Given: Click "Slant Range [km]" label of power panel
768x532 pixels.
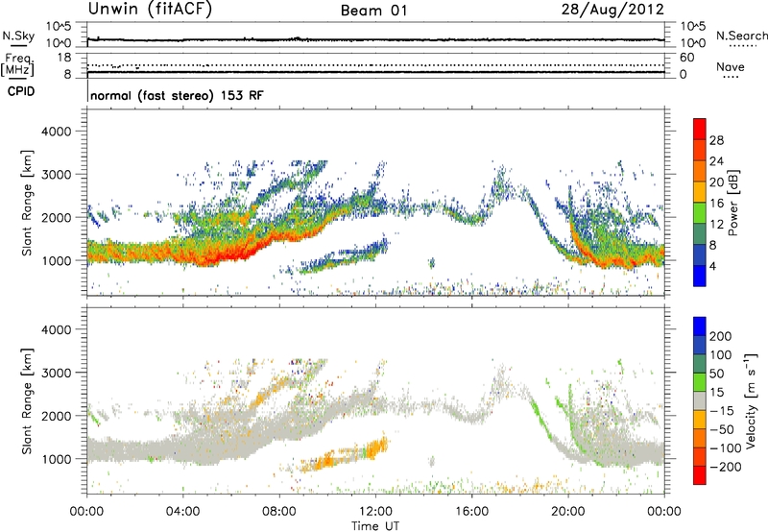Looking at the screenshot, I should [27, 203].
